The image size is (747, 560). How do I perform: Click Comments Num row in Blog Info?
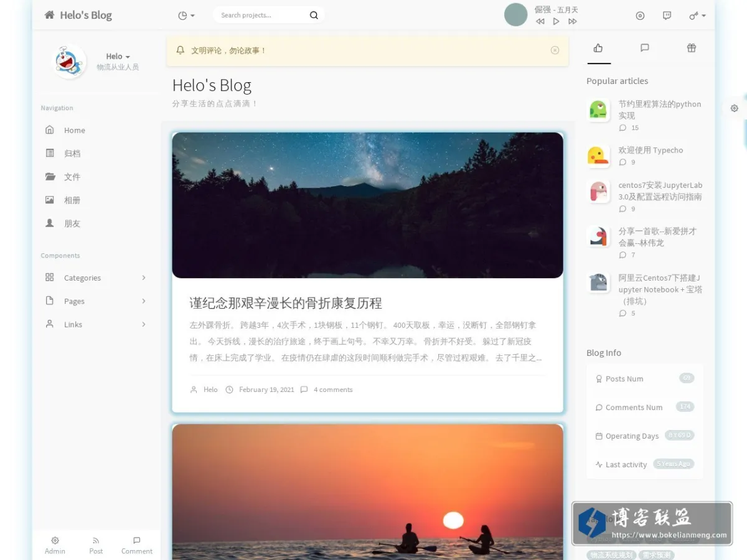644,407
